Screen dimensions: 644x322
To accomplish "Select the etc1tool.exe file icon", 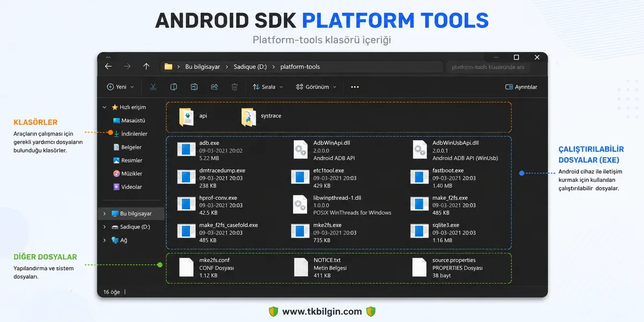I will click(301, 178).
